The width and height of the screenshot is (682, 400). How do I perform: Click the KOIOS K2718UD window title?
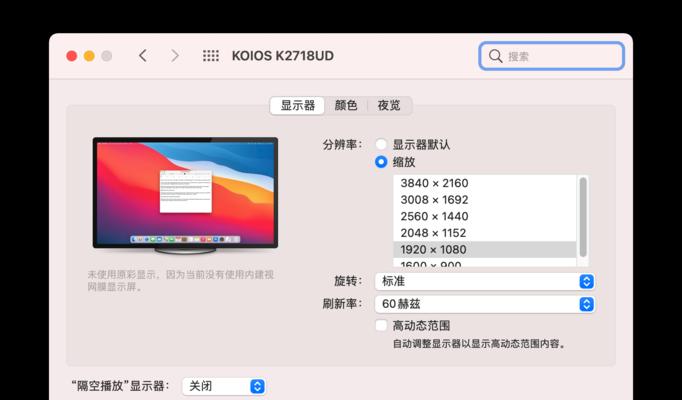click(283, 56)
